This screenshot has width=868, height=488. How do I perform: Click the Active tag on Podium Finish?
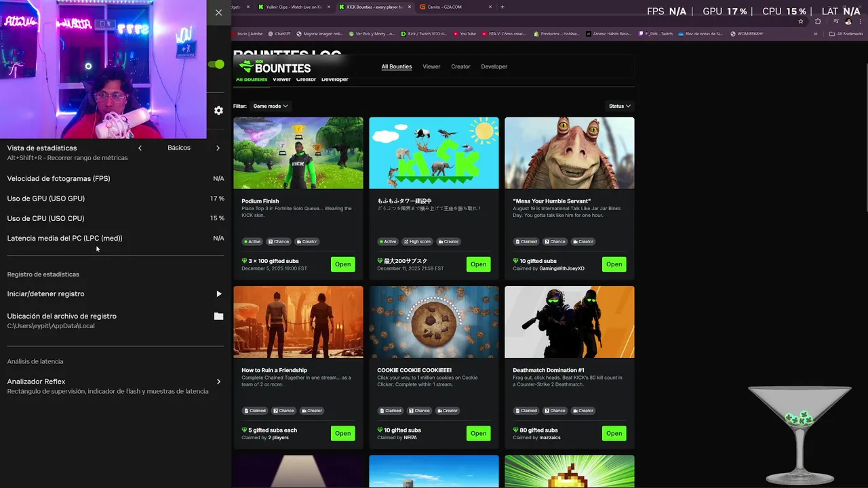253,241
